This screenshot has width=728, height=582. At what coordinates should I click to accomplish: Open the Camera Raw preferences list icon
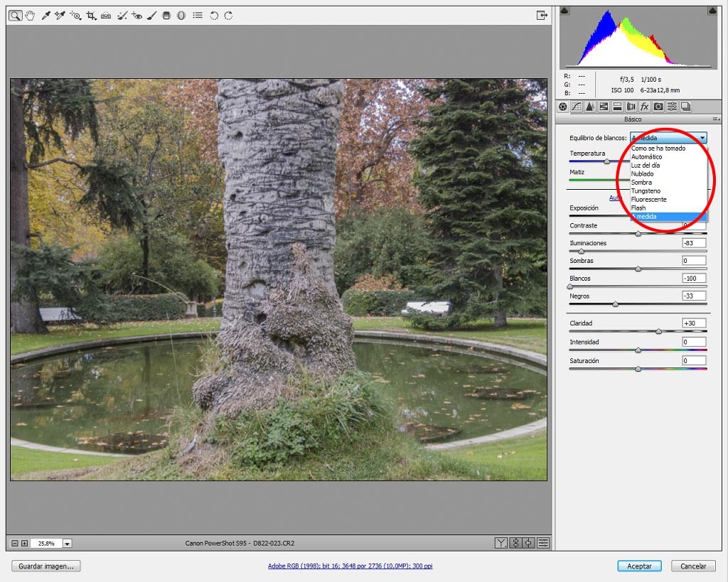(198, 16)
